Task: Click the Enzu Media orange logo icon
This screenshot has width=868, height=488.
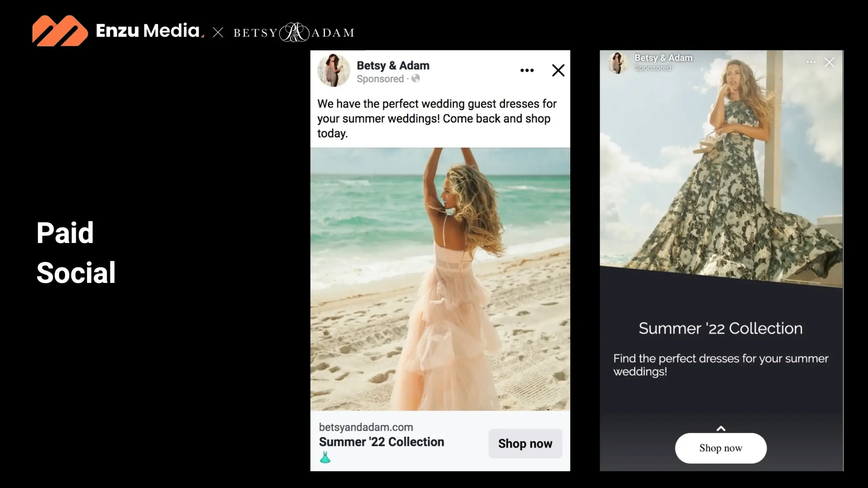Action: (x=60, y=30)
